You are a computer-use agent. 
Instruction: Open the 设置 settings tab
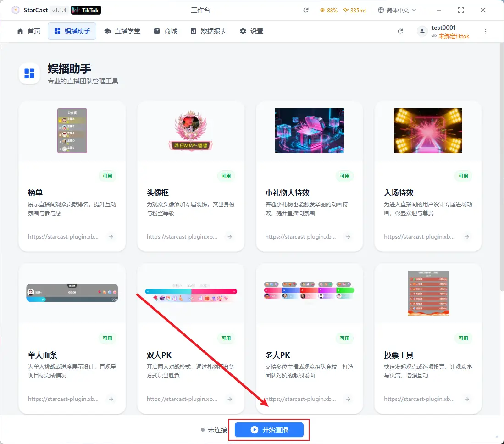point(252,31)
